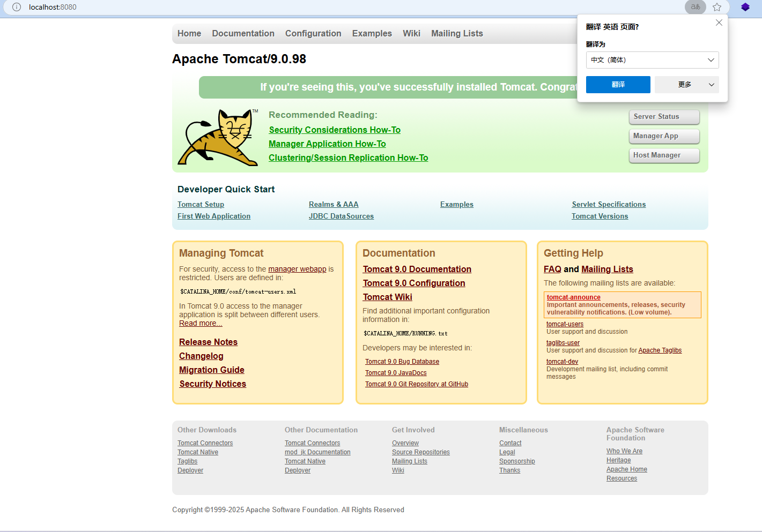
Task: Open Tomcat Versions link
Action: [600, 216]
